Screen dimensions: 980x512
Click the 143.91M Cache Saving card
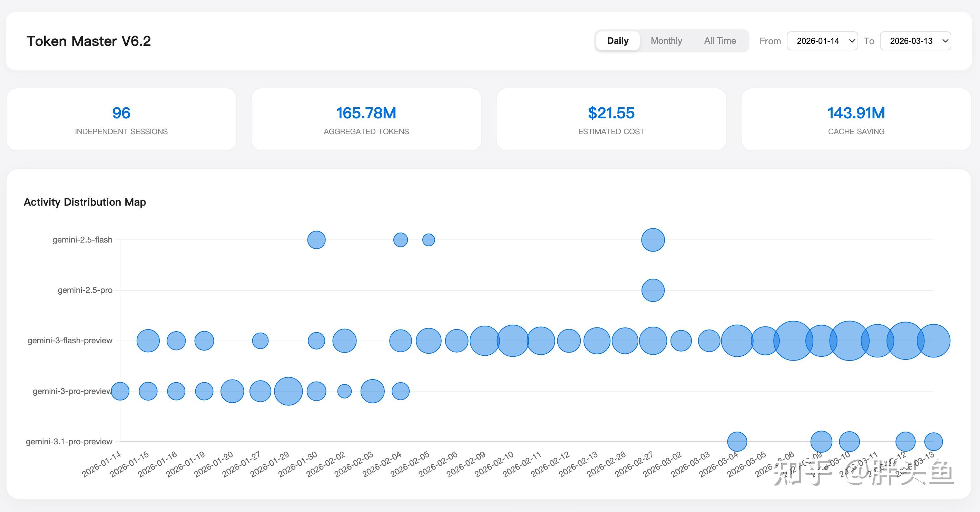(x=856, y=119)
